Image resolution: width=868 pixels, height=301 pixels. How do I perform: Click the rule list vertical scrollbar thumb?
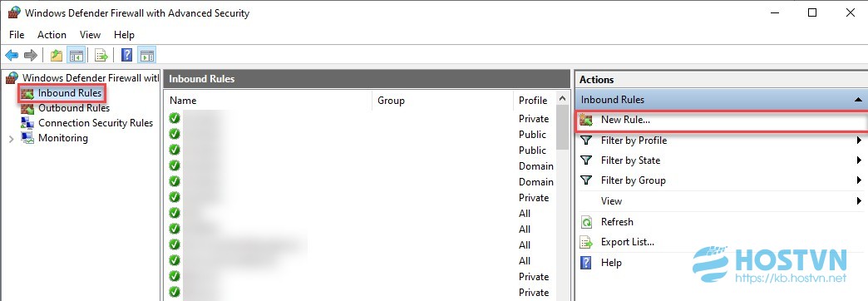tap(562, 126)
